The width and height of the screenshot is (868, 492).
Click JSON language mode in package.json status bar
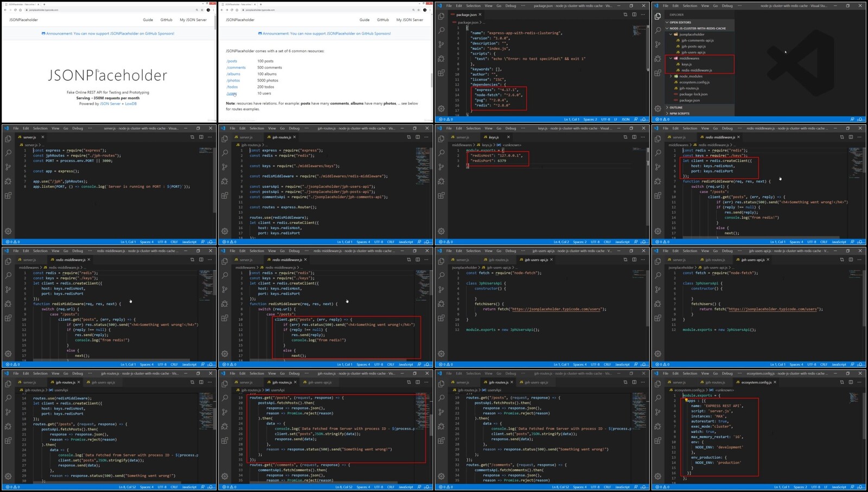click(626, 119)
